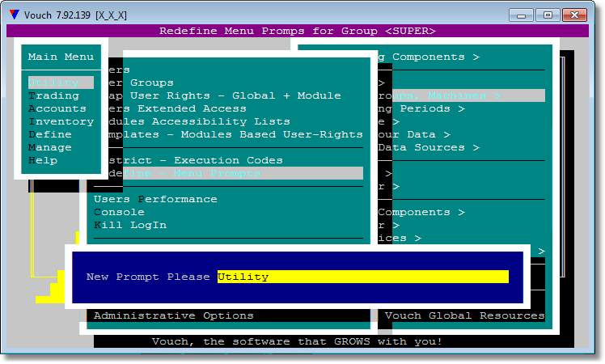605x364 pixels.
Task: Expand the Data Sources > submenu
Action: pyautogui.click(x=429, y=147)
